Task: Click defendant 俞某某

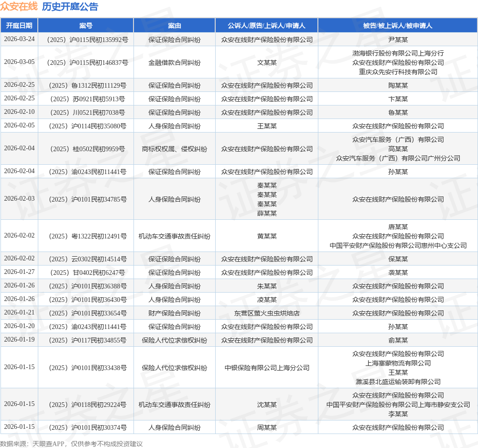Action: coord(398,340)
